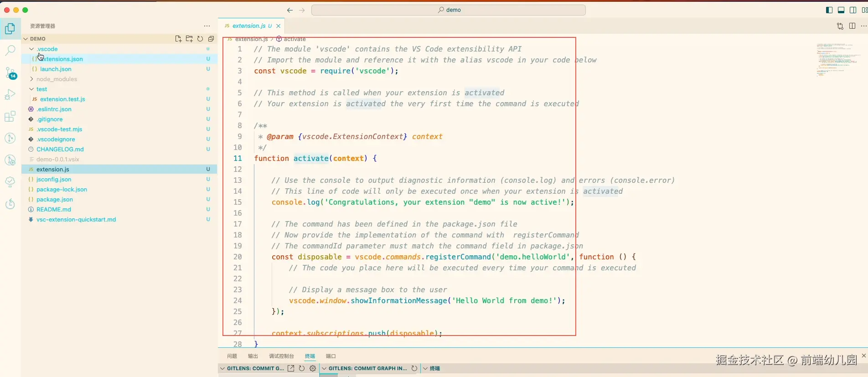Viewport: 868px width, 377px height.
Task: Click the demo command center search box
Action: (x=449, y=10)
